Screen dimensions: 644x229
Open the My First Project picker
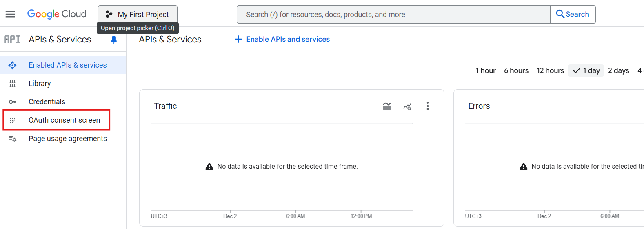(138, 14)
